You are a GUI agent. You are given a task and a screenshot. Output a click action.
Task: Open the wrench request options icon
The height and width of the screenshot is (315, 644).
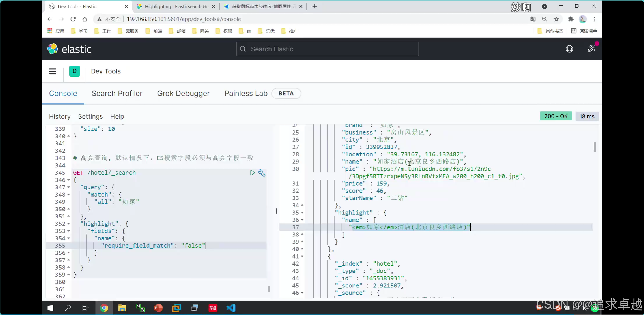[x=261, y=173]
